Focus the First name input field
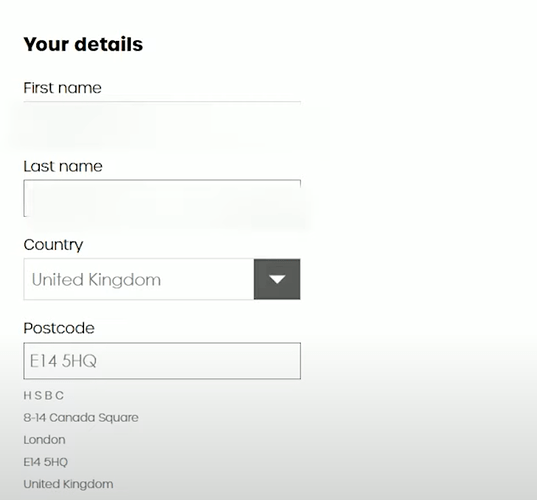Screen dimensions: 537x500 [x=162, y=120]
